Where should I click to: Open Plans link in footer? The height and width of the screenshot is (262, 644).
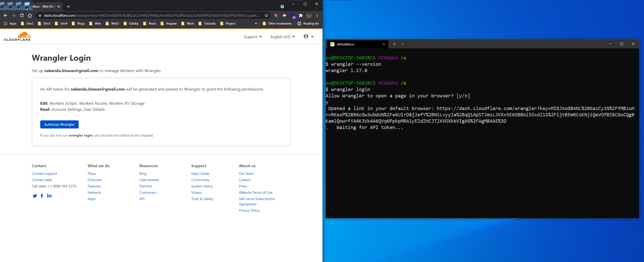tap(92, 173)
